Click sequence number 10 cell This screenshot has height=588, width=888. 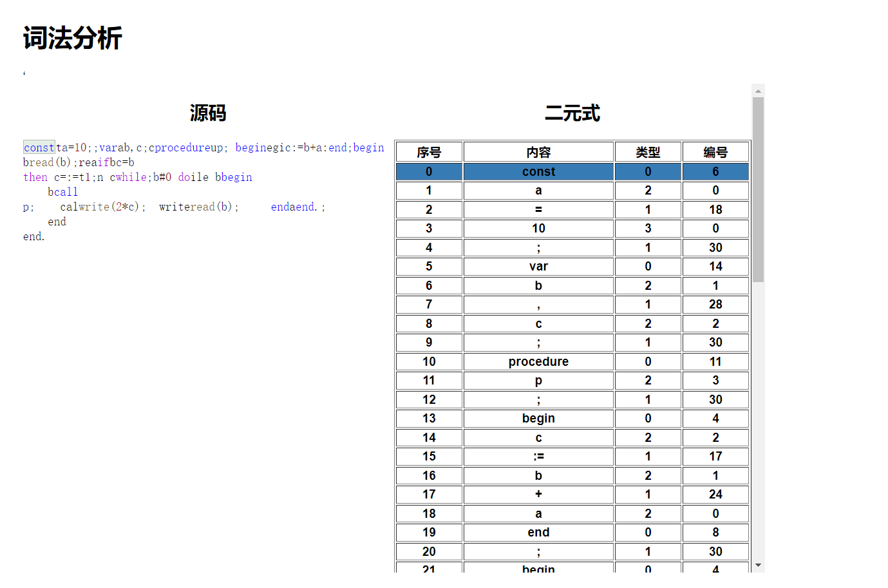click(x=429, y=361)
